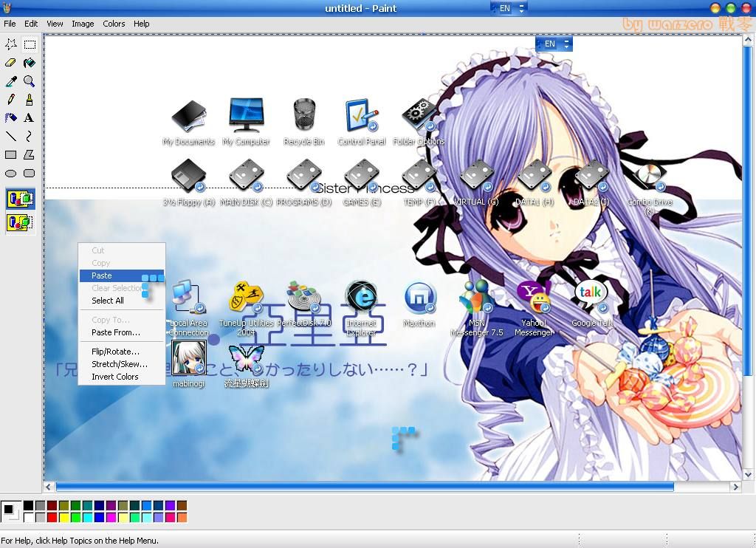Pick the purple-violet color swatch in top row
Screen dimensions: 756x548
coord(170,506)
